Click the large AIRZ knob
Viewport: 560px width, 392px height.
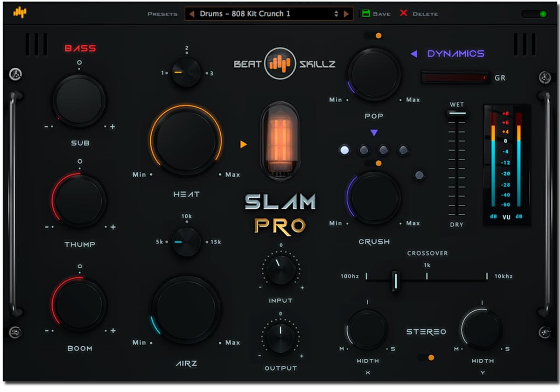[186, 309]
